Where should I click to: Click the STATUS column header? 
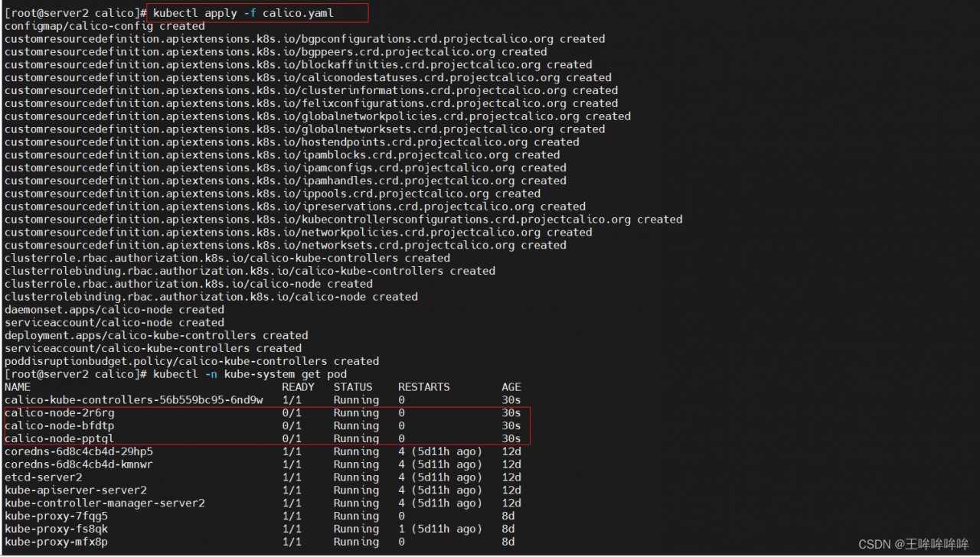pyautogui.click(x=353, y=387)
